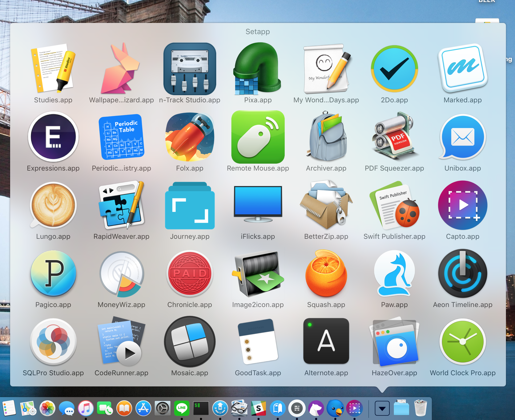Open the BetterZip box icon
515x420 pixels.
pyautogui.click(x=326, y=205)
